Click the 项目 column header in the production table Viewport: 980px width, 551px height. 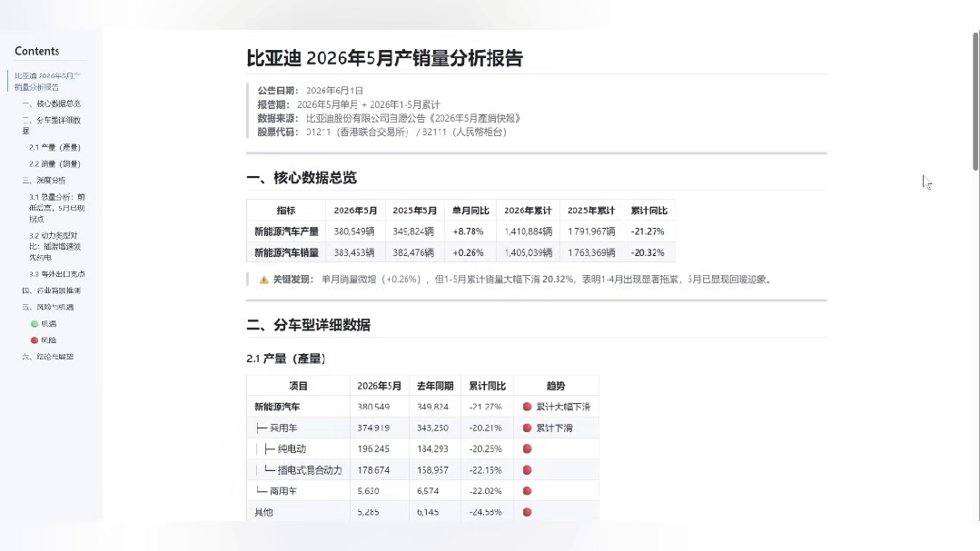(x=298, y=386)
